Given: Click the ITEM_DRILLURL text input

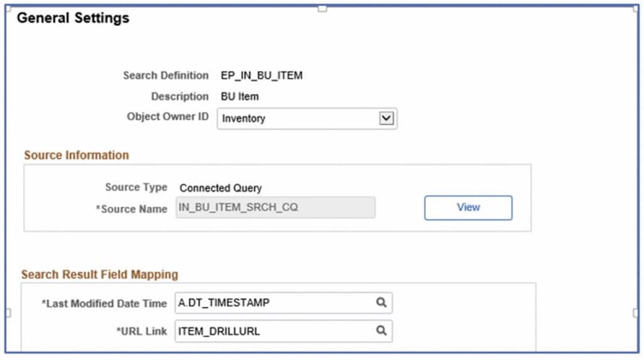Looking at the screenshot, I should (274, 331).
